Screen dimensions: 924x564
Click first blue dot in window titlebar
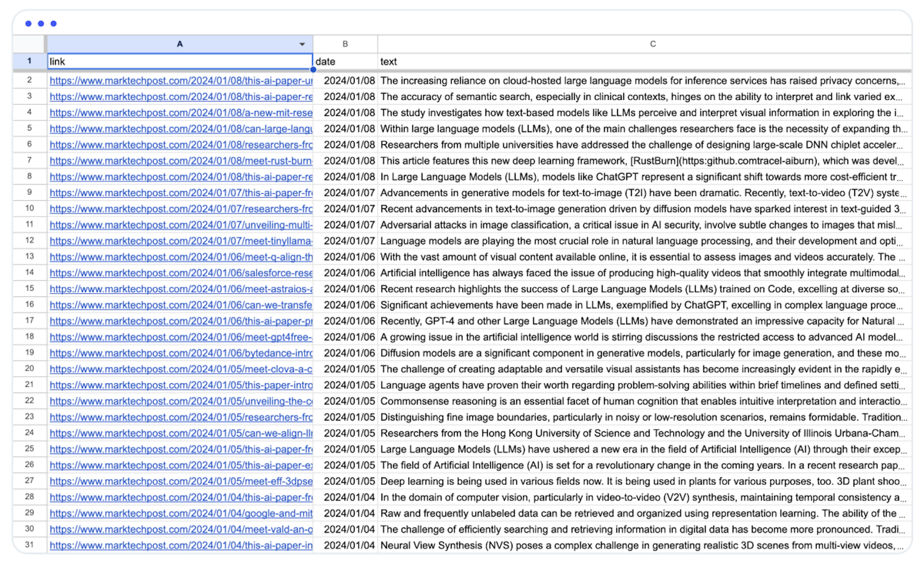tap(28, 24)
